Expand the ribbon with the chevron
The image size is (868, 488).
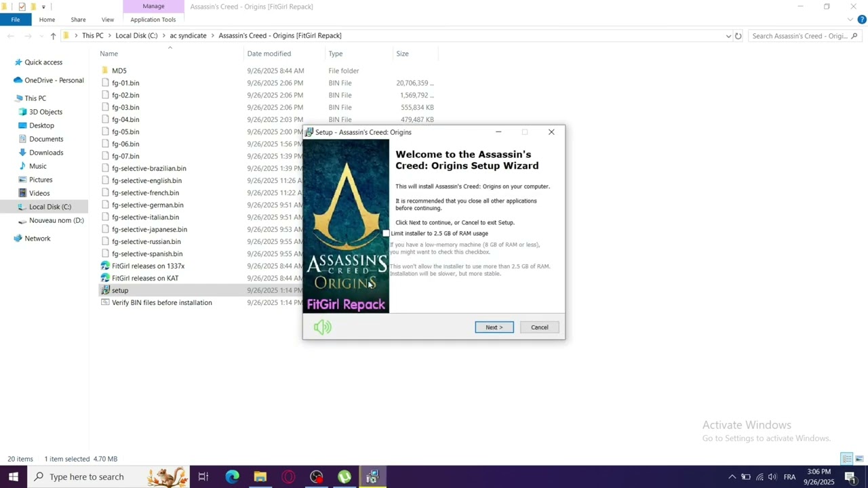click(x=850, y=20)
